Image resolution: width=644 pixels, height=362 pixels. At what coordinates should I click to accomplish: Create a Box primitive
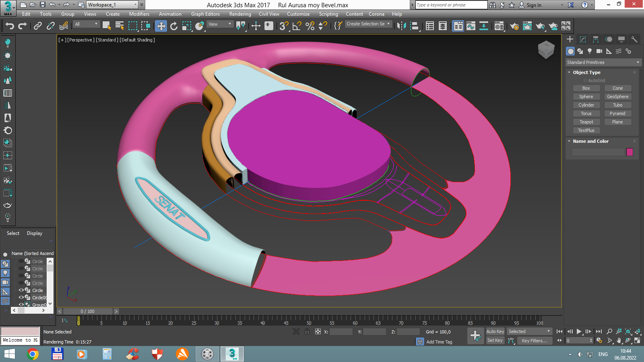[x=586, y=88]
